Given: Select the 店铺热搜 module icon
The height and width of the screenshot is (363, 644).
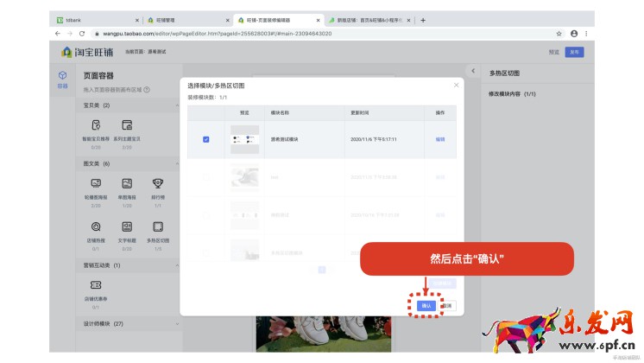Looking at the screenshot, I should [x=96, y=226].
